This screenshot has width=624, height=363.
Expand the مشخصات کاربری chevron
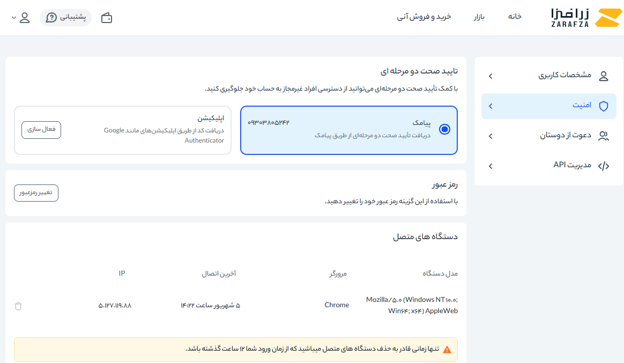click(x=490, y=76)
